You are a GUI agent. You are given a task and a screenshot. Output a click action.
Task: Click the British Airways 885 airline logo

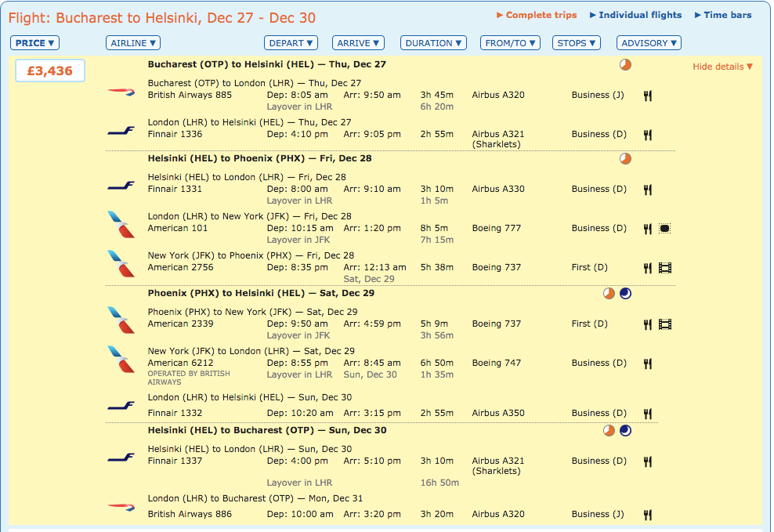(121, 92)
